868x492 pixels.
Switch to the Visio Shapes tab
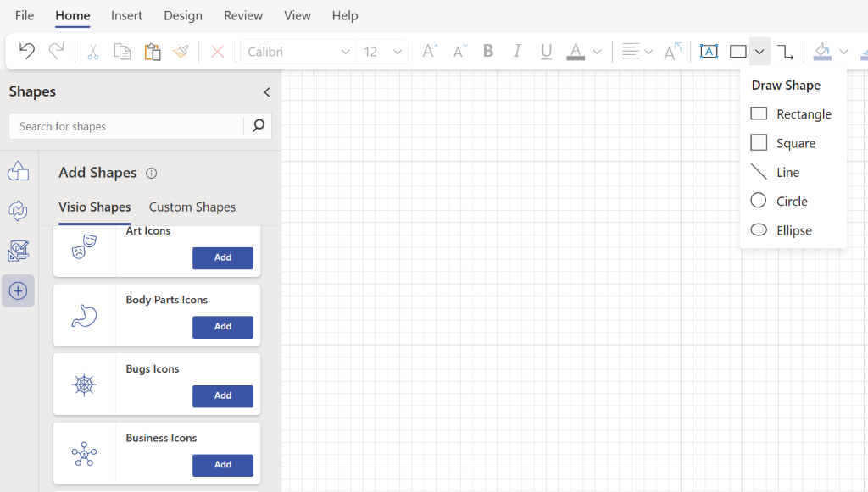point(95,207)
